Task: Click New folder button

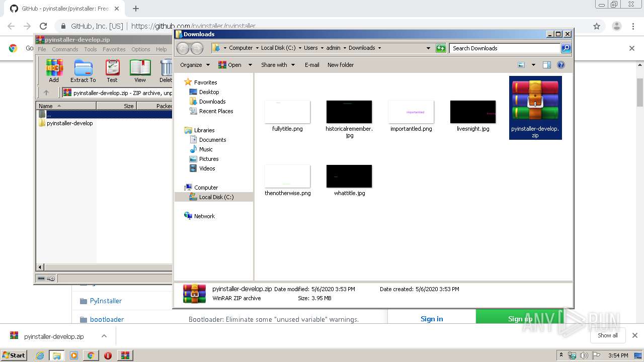Action: pos(341,65)
